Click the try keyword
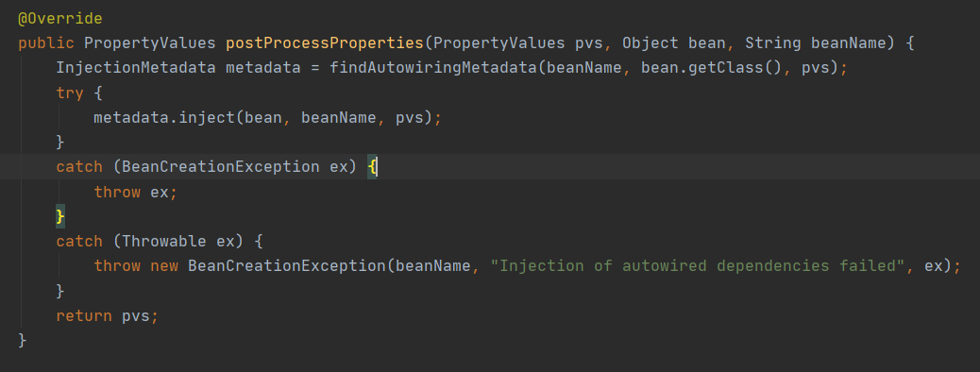Screen dimensions: 980x372 coord(70,93)
